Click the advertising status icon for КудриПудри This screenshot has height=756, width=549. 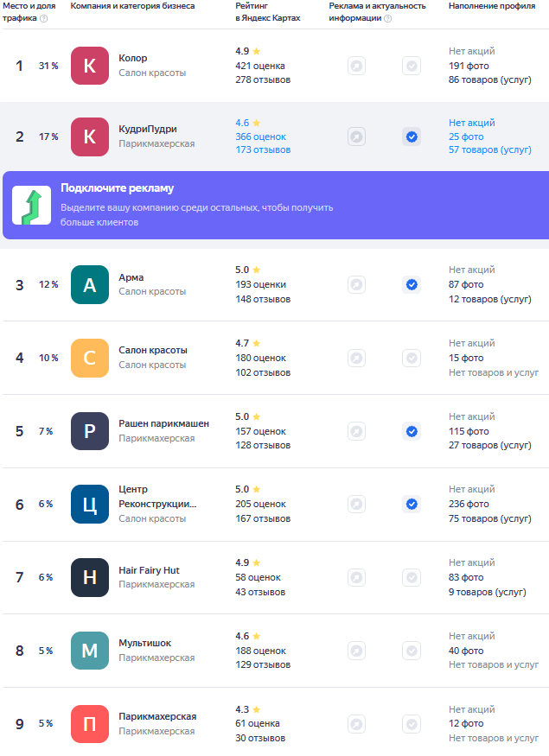[356, 137]
